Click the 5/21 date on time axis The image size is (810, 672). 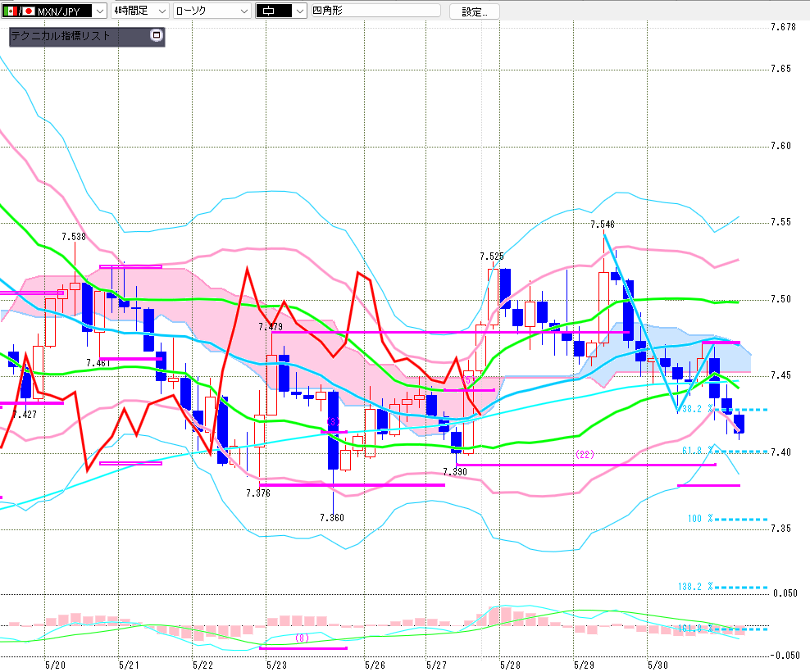(130, 665)
